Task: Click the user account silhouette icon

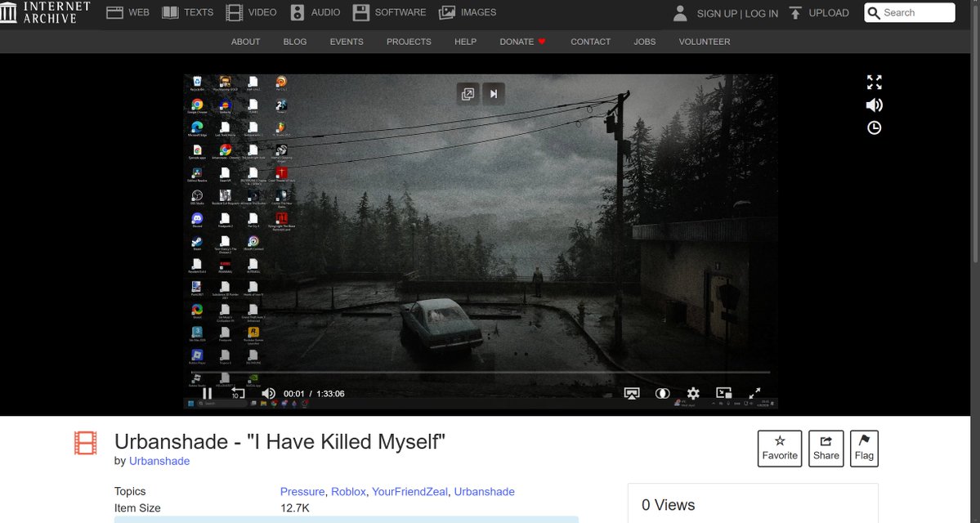Action: (680, 13)
